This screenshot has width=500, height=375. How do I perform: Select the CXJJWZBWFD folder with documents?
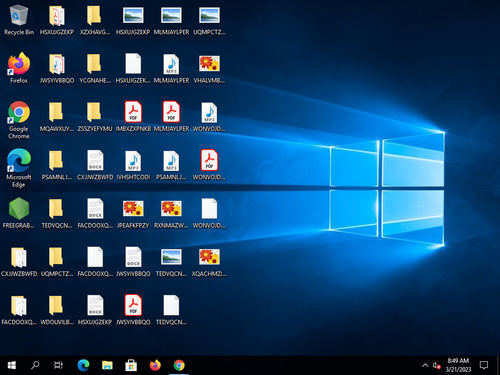coord(19,262)
